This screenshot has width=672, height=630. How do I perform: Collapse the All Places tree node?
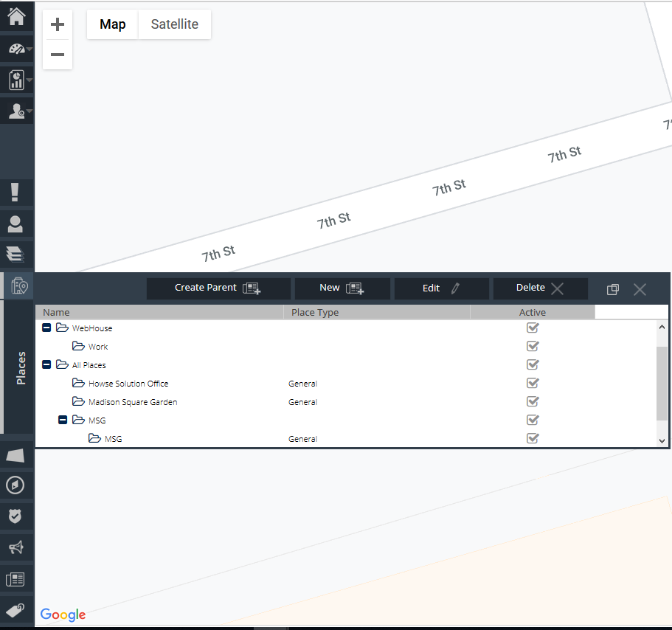46,364
